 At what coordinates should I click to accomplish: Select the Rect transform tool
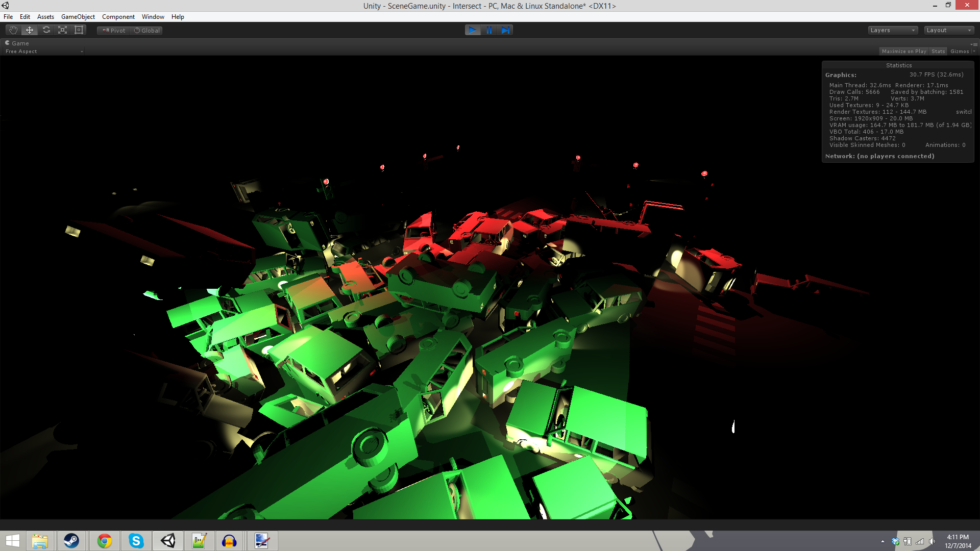(x=79, y=30)
